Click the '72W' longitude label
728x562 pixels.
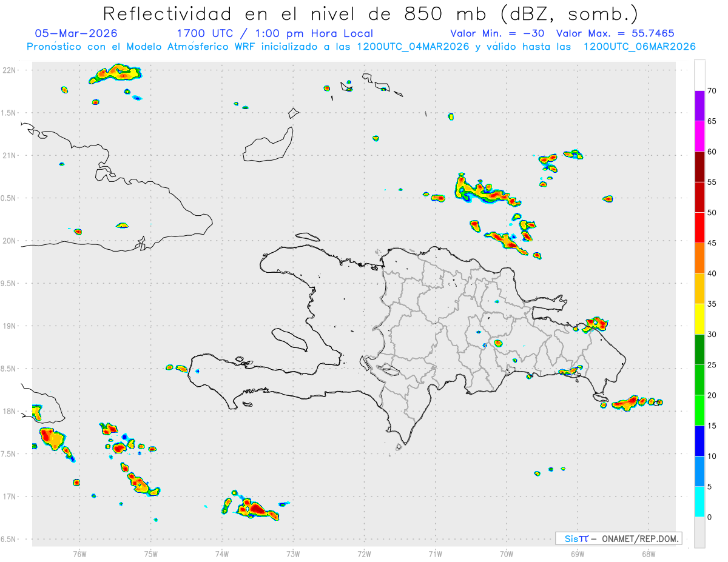(x=364, y=554)
